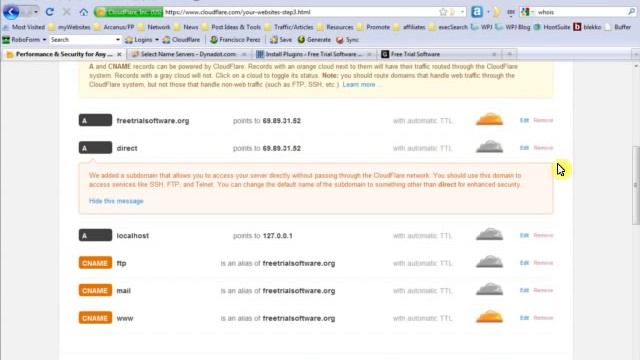Open Buffer bookmark

click(x=618, y=27)
